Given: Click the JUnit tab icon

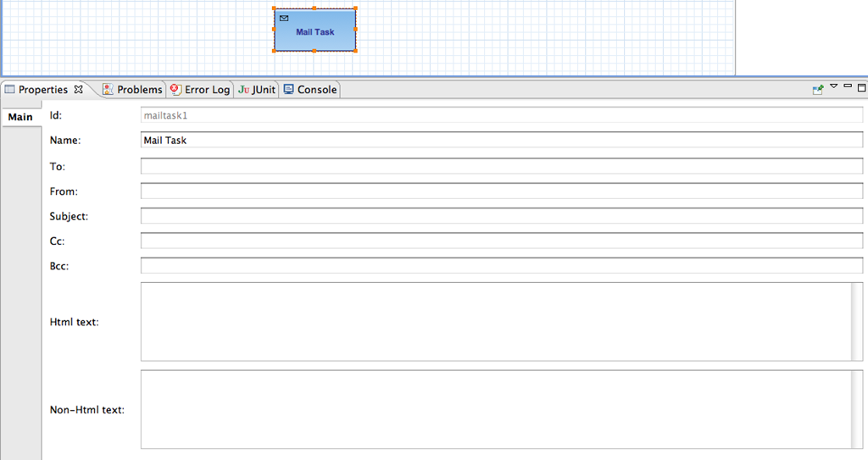Looking at the screenshot, I should tap(243, 90).
